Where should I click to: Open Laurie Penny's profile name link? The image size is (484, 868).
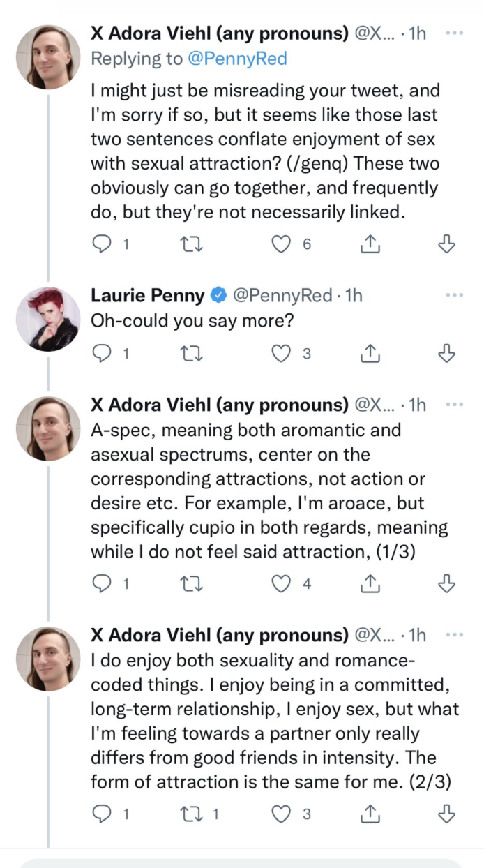pos(148,296)
